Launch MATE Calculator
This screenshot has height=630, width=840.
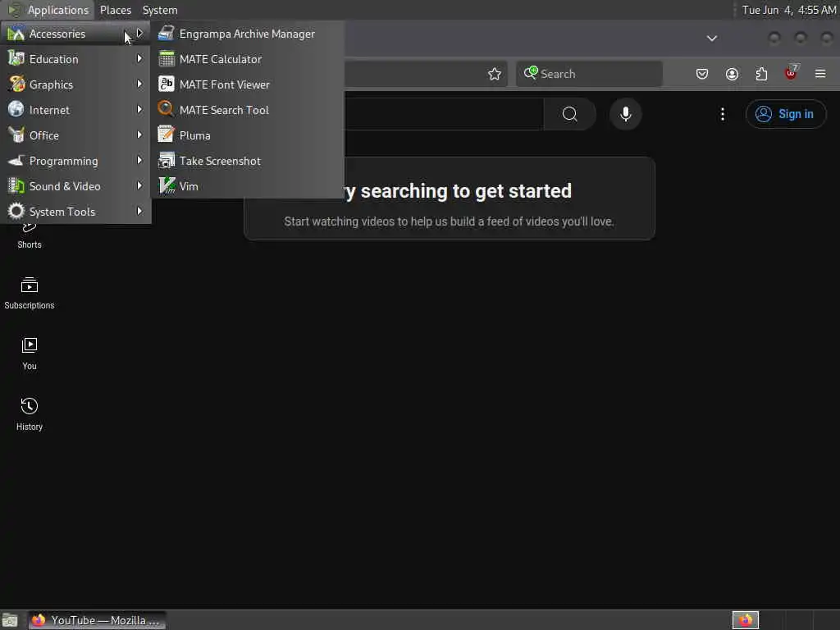(247, 59)
